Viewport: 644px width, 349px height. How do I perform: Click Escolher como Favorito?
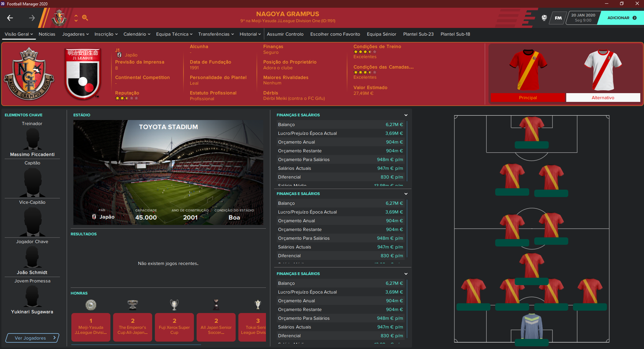pyautogui.click(x=335, y=34)
